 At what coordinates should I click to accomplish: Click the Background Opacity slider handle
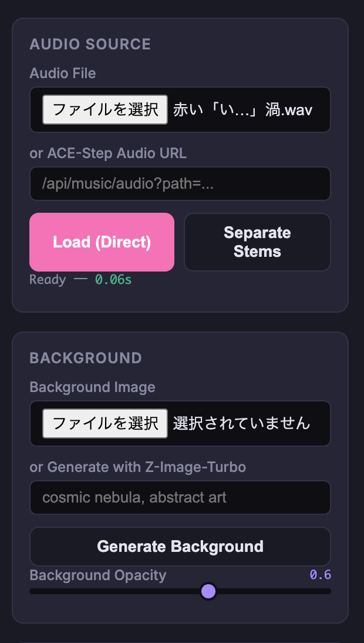click(x=208, y=591)
